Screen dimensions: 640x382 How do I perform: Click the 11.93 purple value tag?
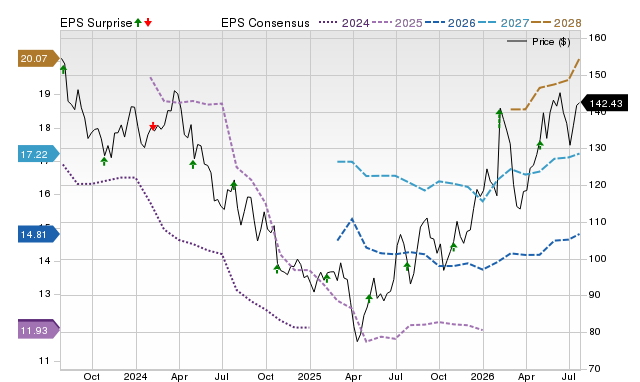tap(38, 330)
